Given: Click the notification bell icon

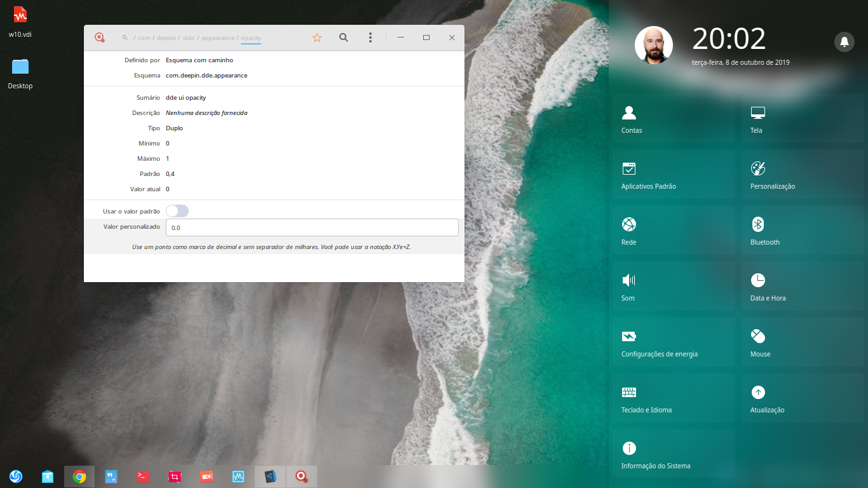Looking at the screenshot, I should point(844,42).
